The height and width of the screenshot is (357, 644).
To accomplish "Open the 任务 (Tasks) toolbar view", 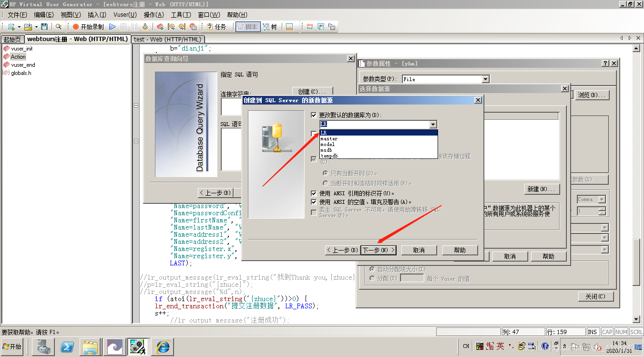I will pyautogui.click(x=216, y=27).
